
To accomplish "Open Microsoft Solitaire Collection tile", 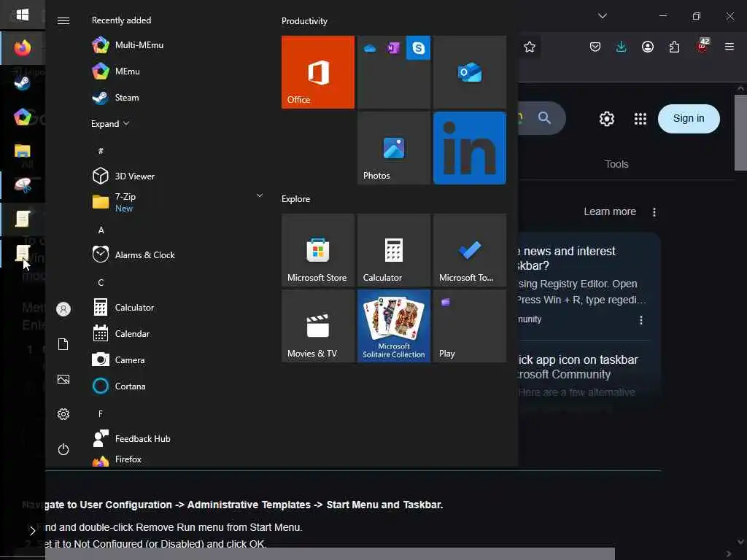I will (394, 326).
